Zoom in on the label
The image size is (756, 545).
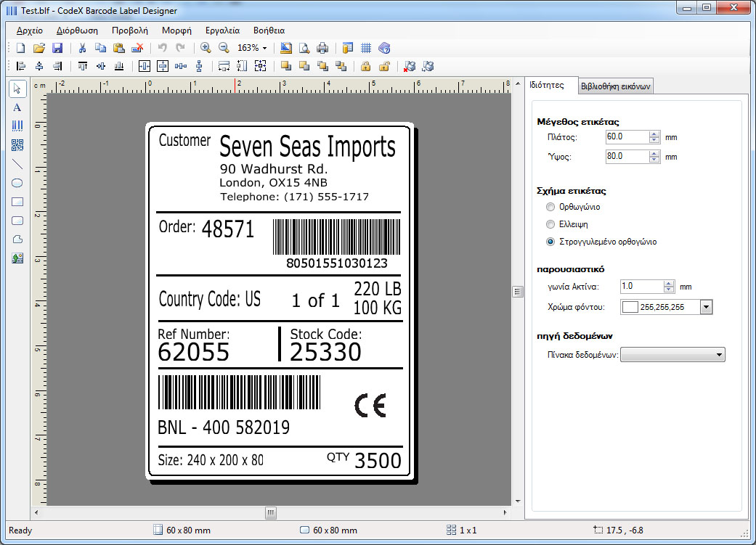pos(206,48)
